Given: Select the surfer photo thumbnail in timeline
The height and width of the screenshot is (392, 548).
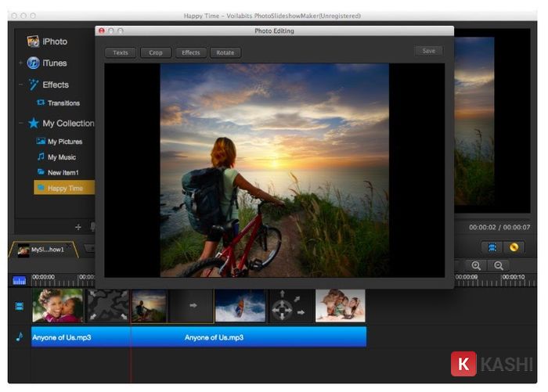Looking at the screenshot, I should tap(240, 306).
